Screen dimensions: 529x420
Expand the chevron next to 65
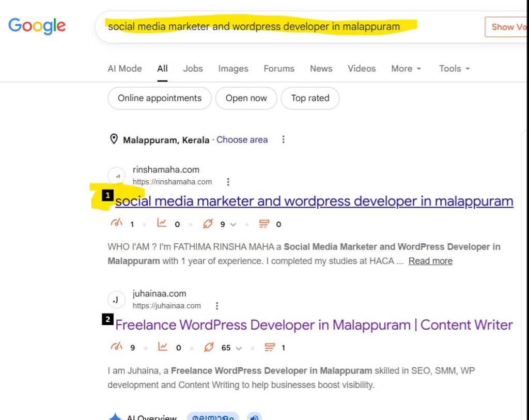239,348
